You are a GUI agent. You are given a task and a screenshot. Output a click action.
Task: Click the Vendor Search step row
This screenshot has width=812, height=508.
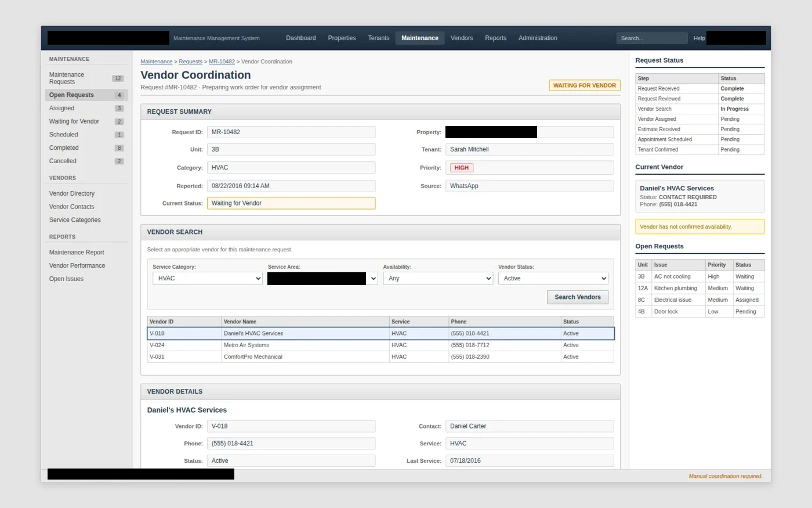pos(700,109)
